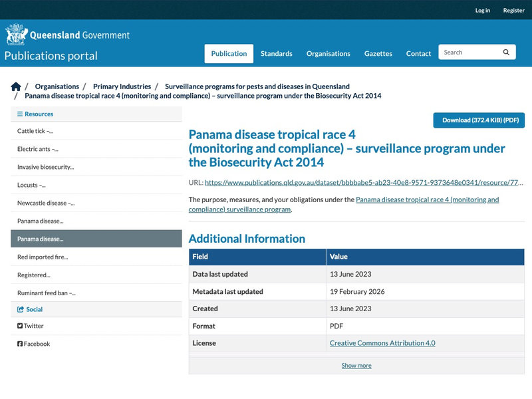
Task: Focus the Search input field
Action: [x=470, y=53]
